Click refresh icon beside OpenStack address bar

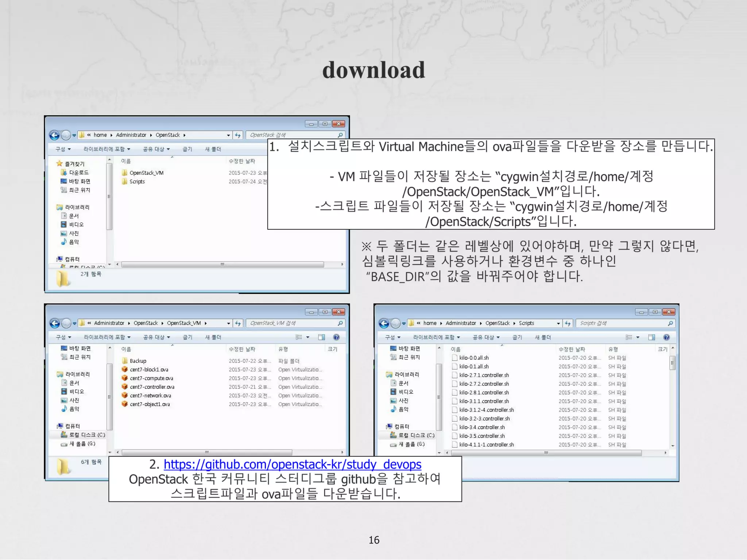tap(238, 135)
